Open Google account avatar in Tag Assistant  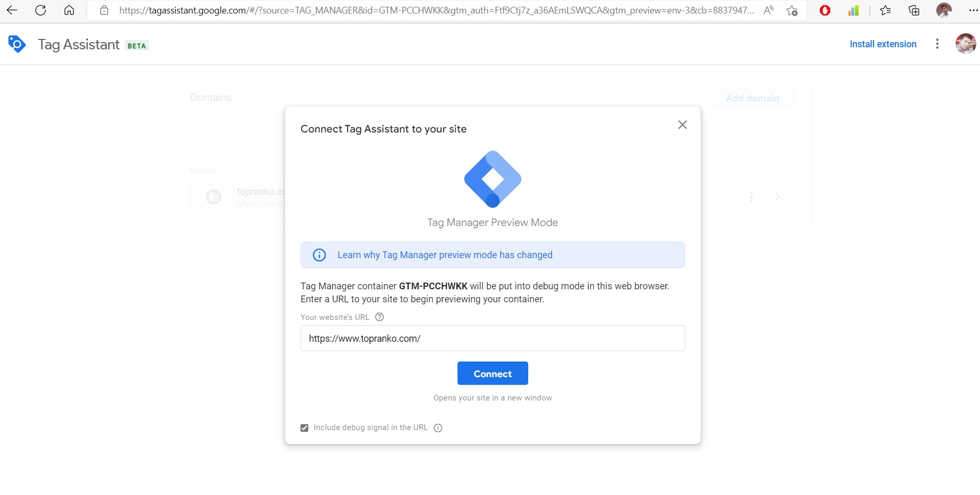pyautogui.click(x=965, y=44)
